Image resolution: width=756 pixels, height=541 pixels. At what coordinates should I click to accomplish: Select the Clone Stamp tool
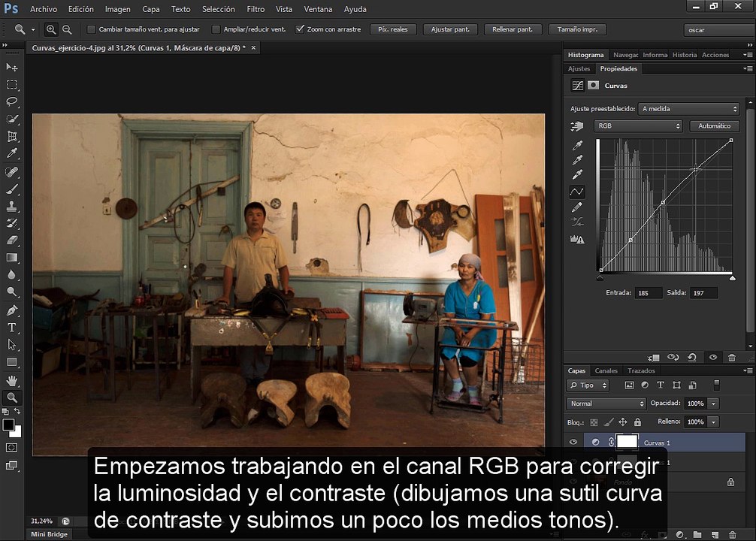click(x=11, y=206)
